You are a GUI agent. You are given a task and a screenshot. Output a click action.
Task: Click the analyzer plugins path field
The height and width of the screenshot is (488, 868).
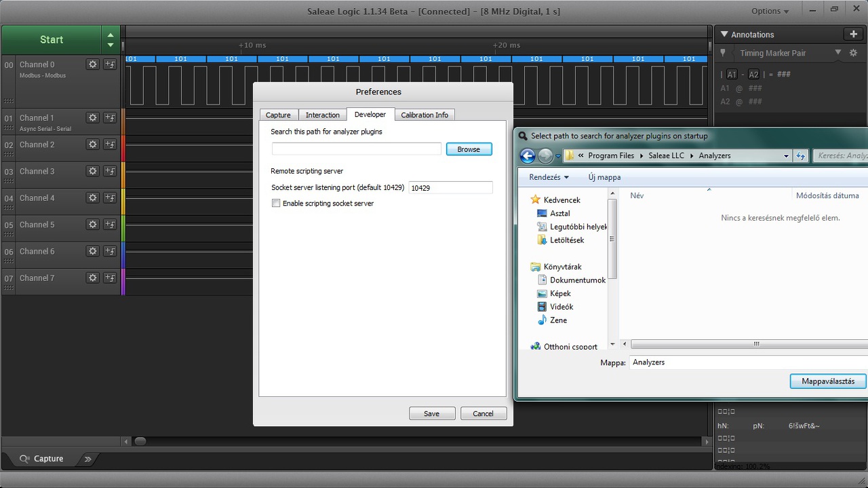357,149
